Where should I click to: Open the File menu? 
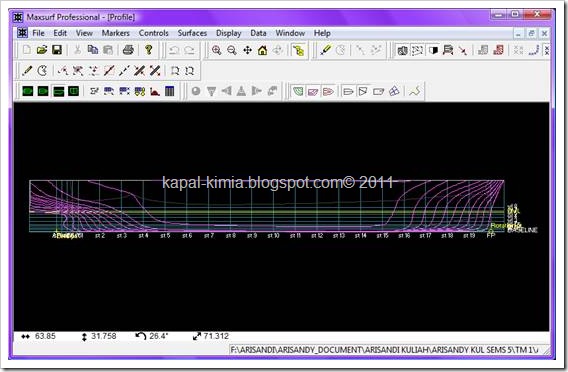tap(38, 33)
